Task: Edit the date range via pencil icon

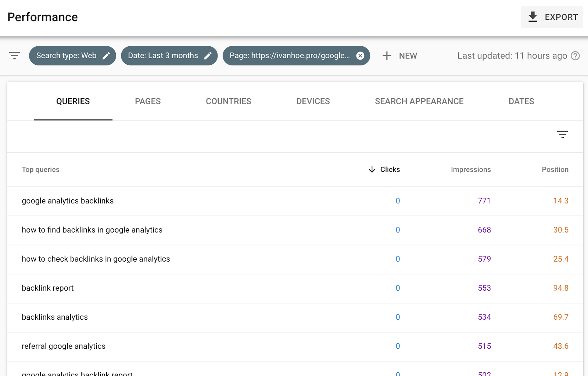Action: [x=208, y=56]
